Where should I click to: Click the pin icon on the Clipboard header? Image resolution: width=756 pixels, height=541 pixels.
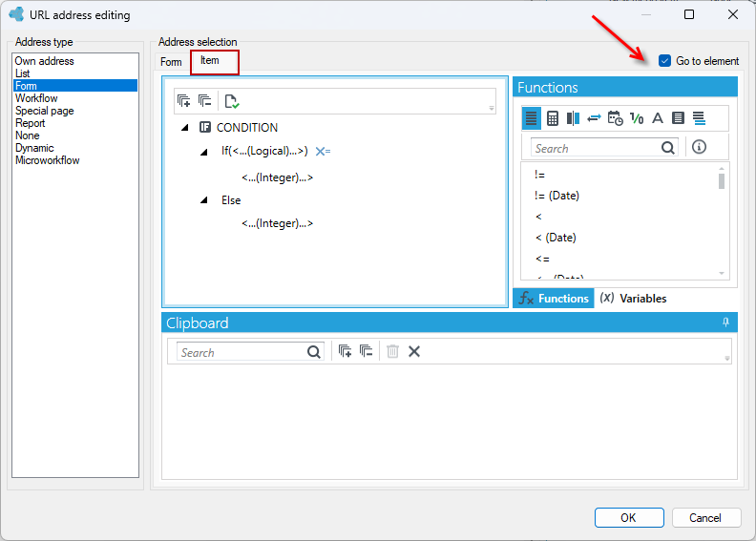point(725,323)
